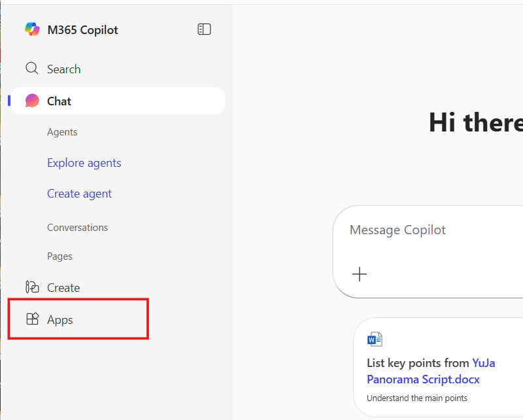Click the Word document icon on the suggestion card
Image resolution: width=523 pixels, height=420 pixels.
coord(375,339)
